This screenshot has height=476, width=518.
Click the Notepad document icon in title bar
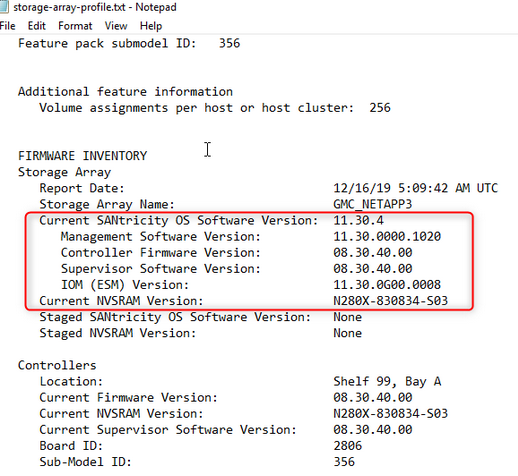click(4, 7)
